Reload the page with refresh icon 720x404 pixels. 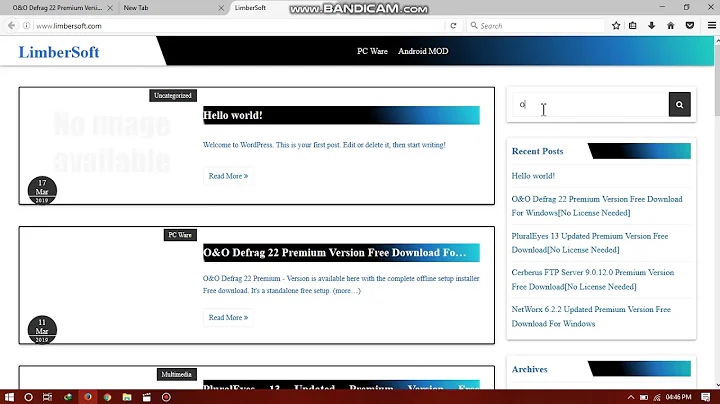453,26
